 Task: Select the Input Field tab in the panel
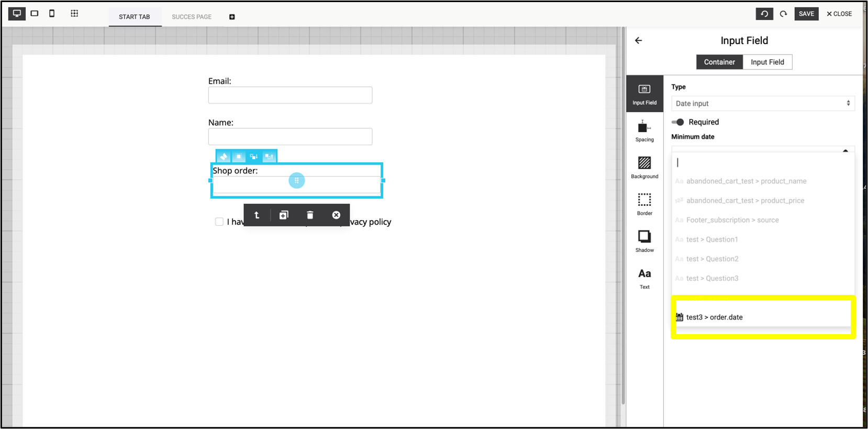767,62
